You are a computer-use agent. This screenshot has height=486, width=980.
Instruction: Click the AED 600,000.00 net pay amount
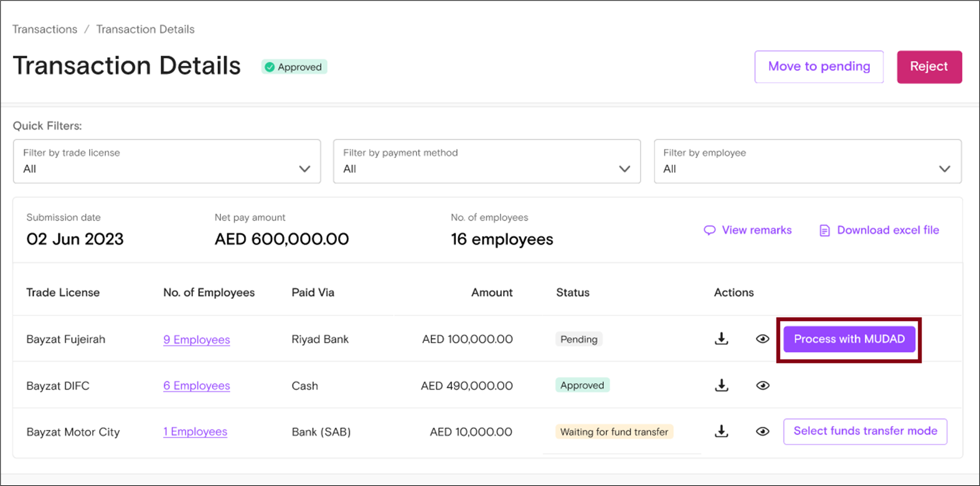281,240
